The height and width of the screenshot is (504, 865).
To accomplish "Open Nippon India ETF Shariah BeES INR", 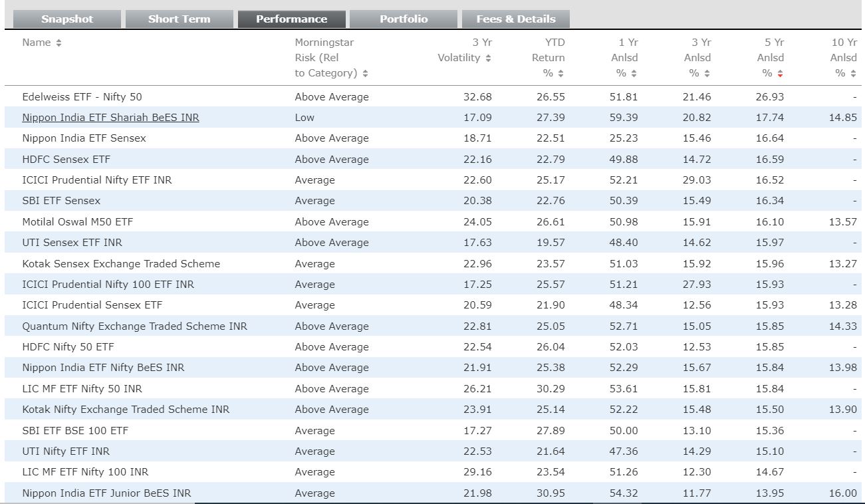I will tap(110, 118).
